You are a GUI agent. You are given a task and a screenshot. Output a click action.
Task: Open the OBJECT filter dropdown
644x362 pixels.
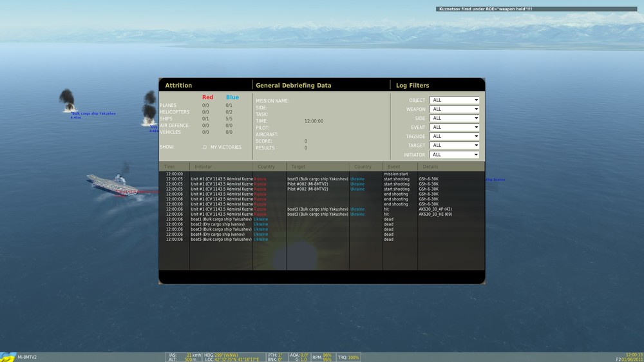pos(454,100)
